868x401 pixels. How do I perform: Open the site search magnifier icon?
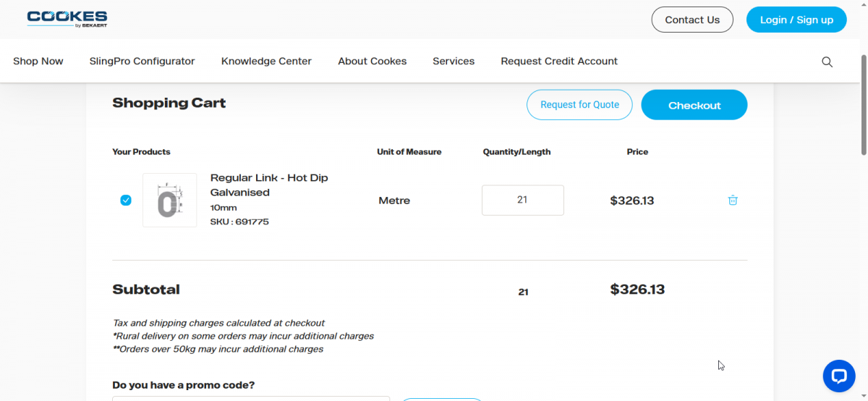point(827,62)
